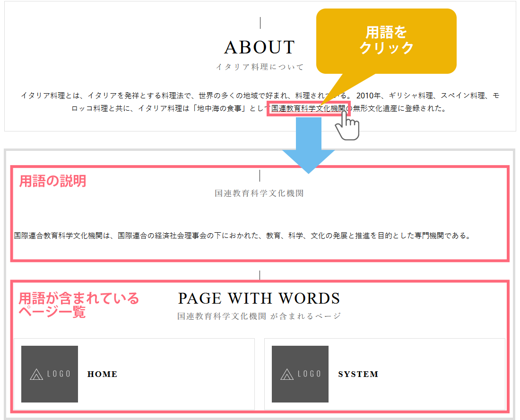Open the SYSTEM page logo thumbnail
This screenshot has height=420, width=520.
pyautogui.click(x=300, y=374)
